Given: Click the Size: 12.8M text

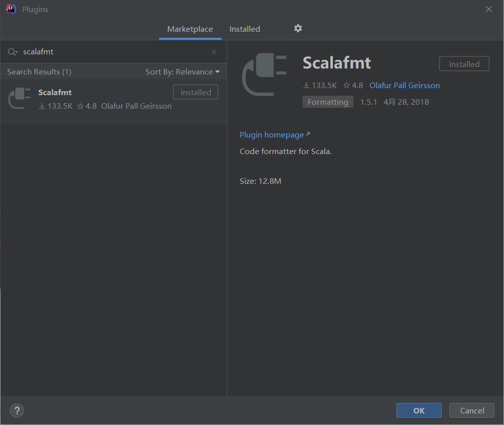Looking at the screenshot, I should (260, 181).
